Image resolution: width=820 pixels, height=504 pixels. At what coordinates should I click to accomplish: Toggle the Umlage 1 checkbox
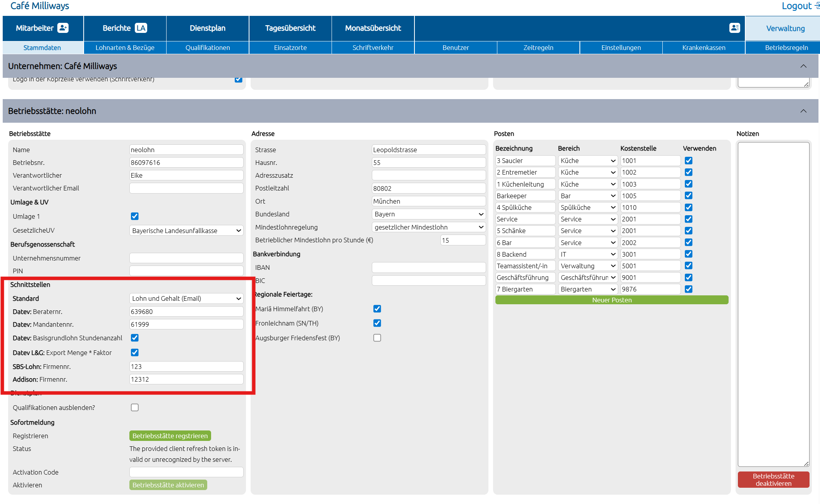tap(135, 216)
